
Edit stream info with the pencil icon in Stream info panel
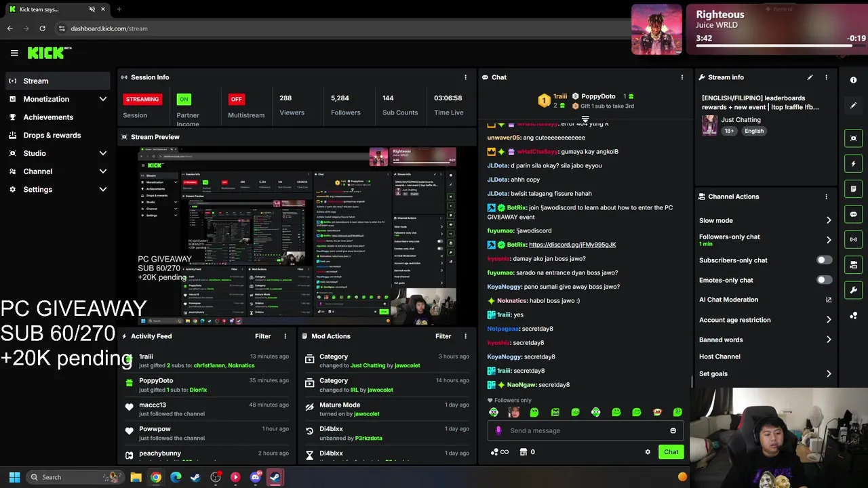pos(810,77)
